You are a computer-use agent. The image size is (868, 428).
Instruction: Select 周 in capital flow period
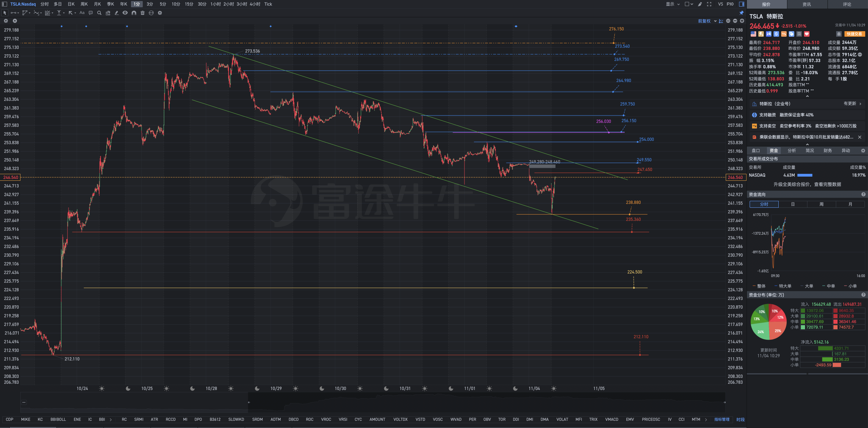point(822,204)
